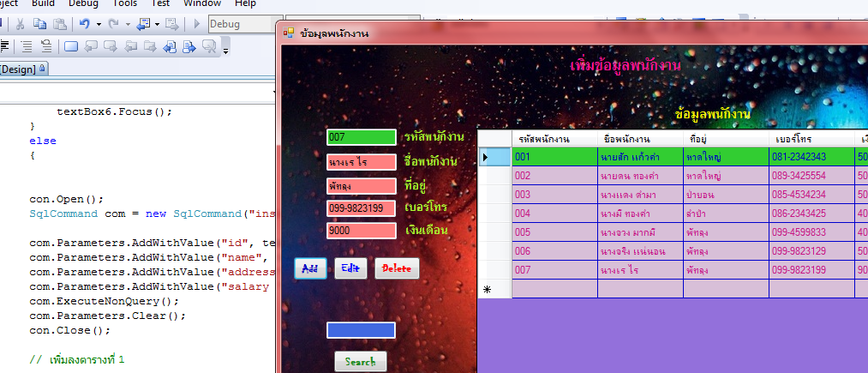Click the green Search button

click(x=361, y=361)
